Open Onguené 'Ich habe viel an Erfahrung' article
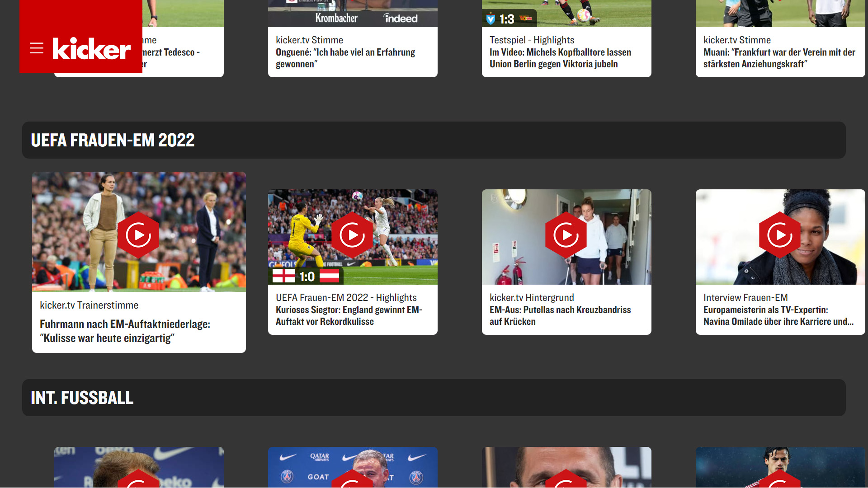Viewport: 868px width, 488px height. [x=345, y=58]
